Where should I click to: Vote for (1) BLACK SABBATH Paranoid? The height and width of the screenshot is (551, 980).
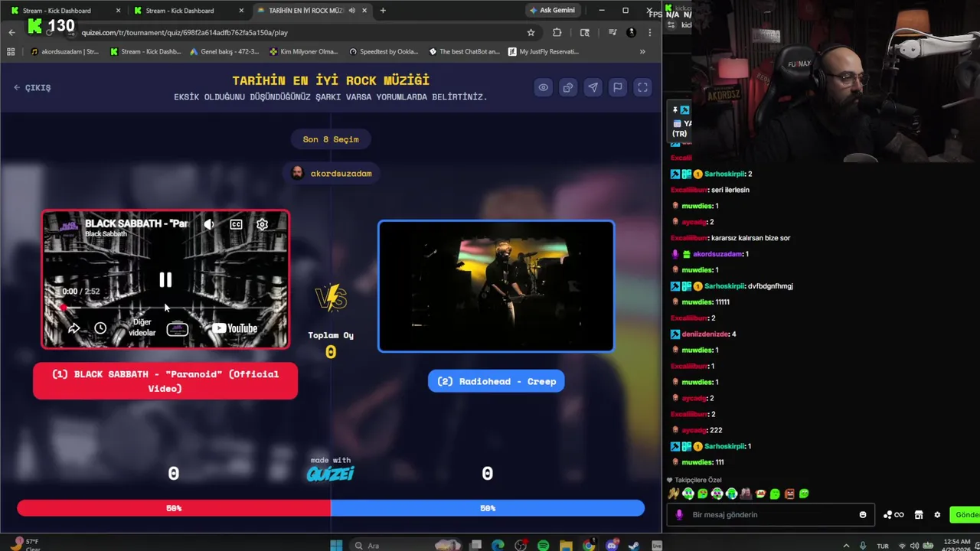tap(165, 381)
